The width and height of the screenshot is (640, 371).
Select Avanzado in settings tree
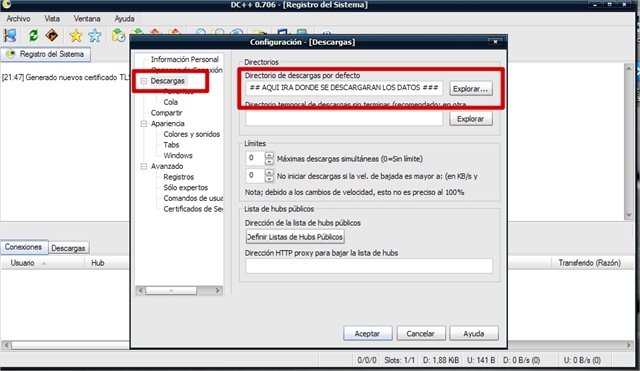[167, 166]
